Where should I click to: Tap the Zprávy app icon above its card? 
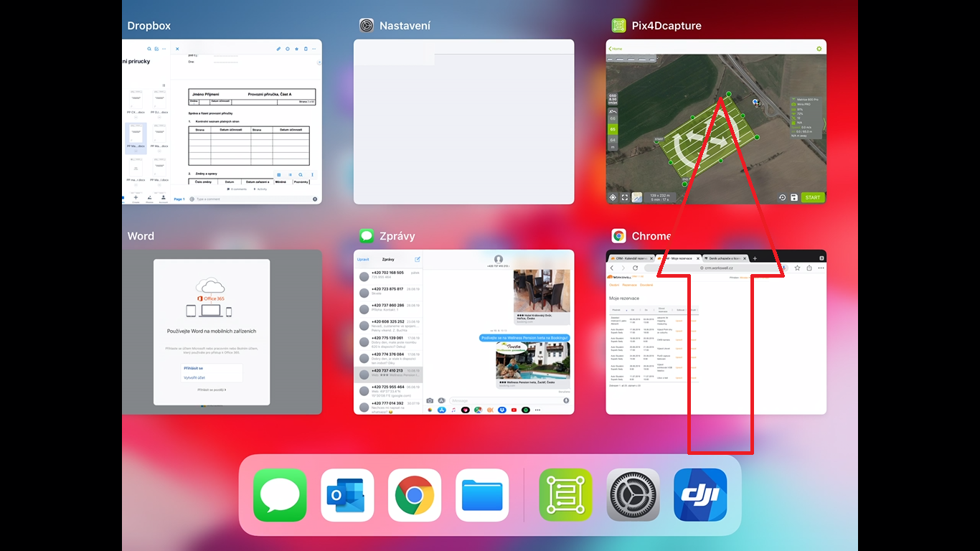pos(367,235)
